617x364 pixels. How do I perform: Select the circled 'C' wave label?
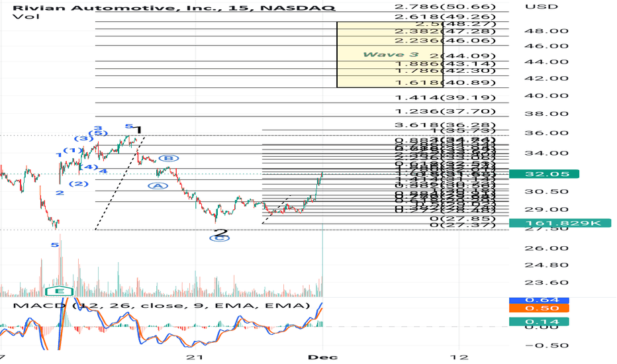220,238
